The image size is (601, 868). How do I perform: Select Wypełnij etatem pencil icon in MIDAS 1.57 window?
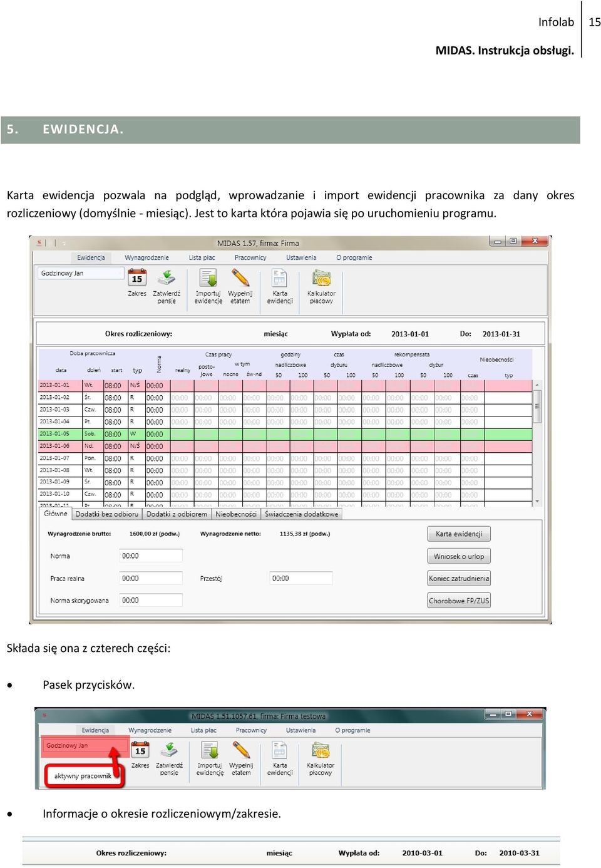[x=240, y=278]
